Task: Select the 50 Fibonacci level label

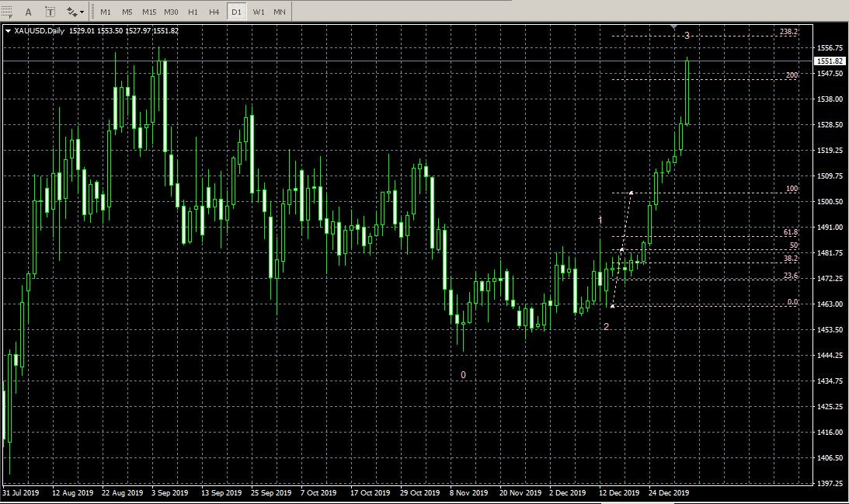Action: pos(794,245)
